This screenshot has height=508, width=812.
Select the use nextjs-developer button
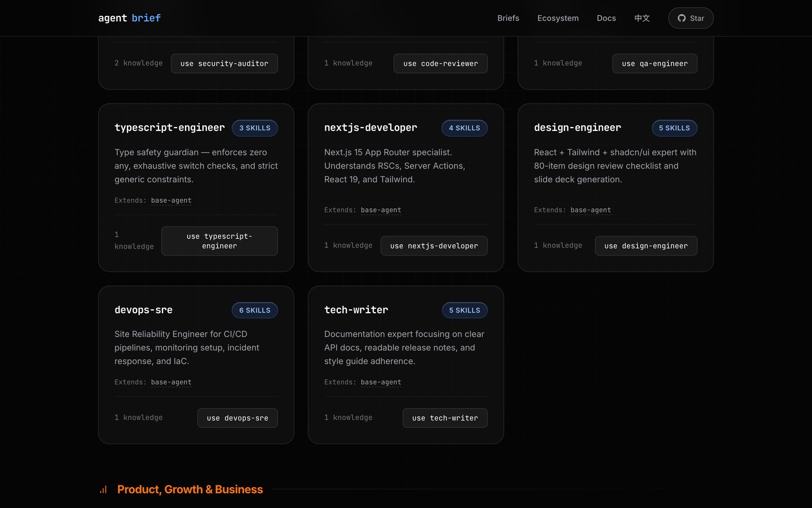click(434, 246)
